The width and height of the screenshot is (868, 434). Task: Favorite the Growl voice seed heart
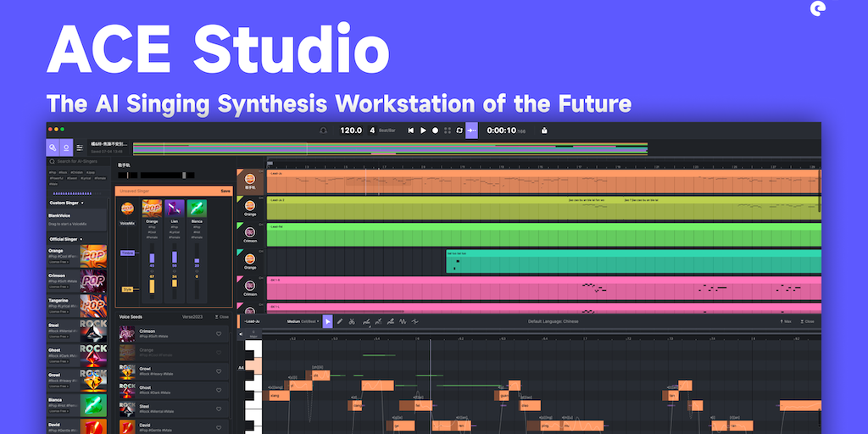pos(219,371)
